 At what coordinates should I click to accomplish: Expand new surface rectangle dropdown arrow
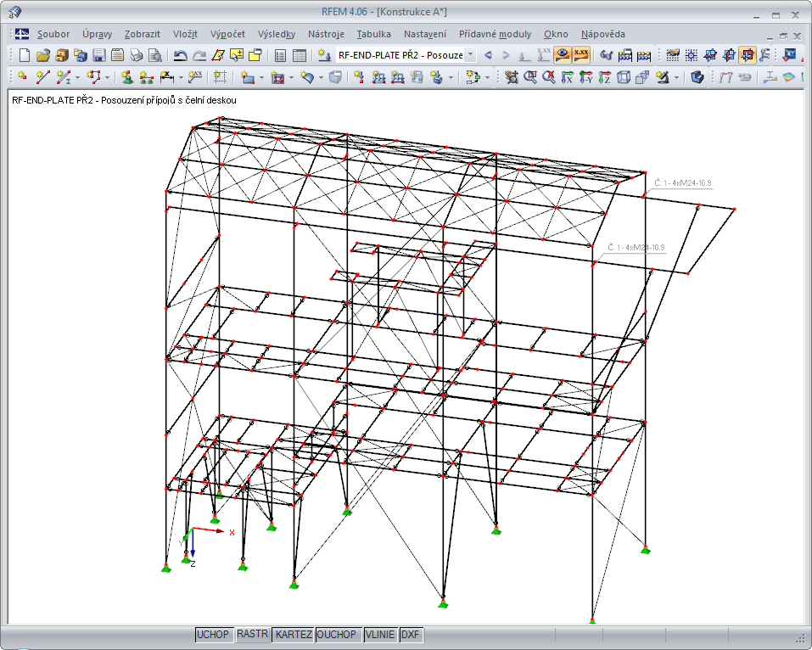[261, 78]
